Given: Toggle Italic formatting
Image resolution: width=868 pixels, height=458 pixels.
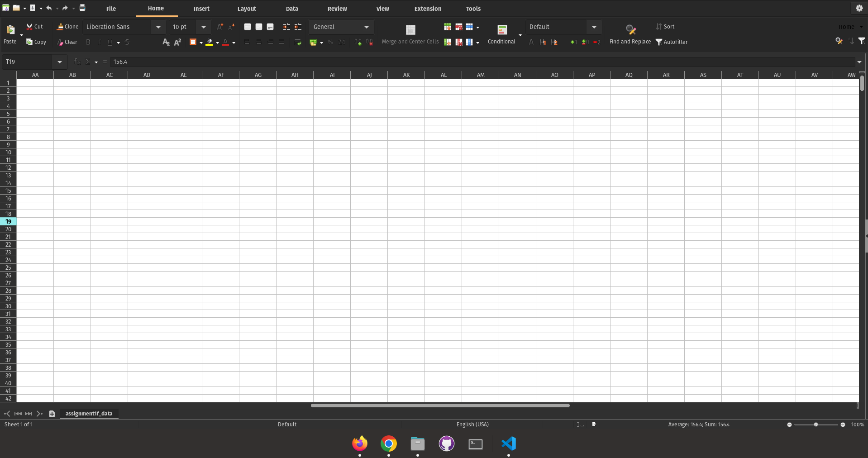Looking at the screenshot, I should (99, 42).
